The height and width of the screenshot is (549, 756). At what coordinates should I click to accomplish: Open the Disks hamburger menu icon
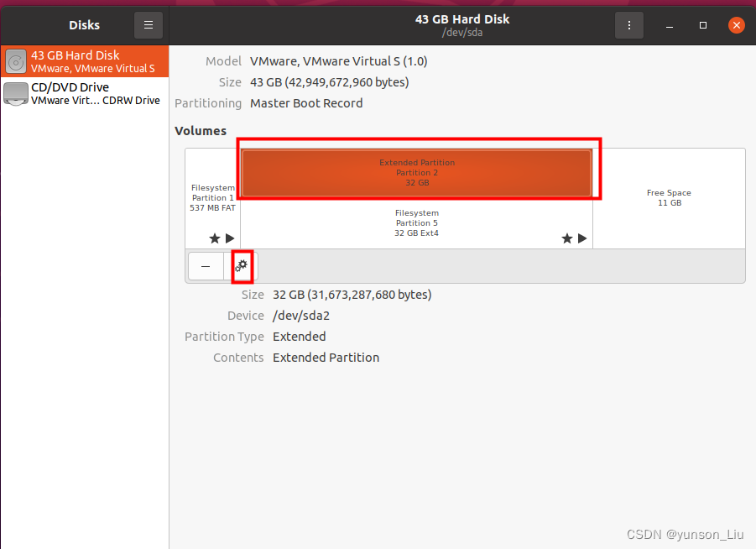pyautogui.click(x=148, y=24)
